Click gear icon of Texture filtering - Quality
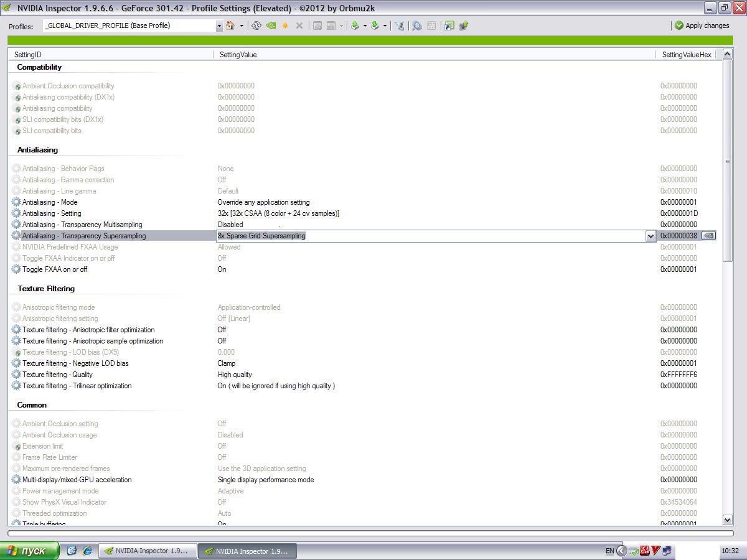The width and height of the screenshot is (747, 560). click(x=16, y=375)
